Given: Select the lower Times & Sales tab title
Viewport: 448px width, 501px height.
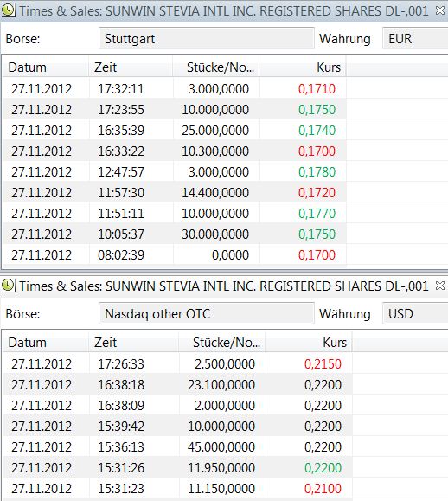Looking at the screenshot, I should click(x=223, y=286).
